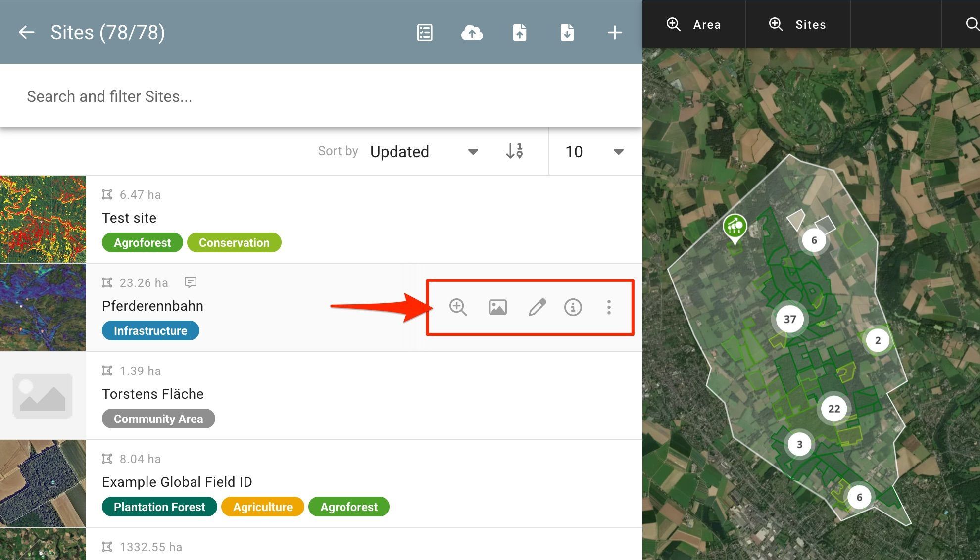Click the map cluster marker labeled 37

[x=790, y=319]
